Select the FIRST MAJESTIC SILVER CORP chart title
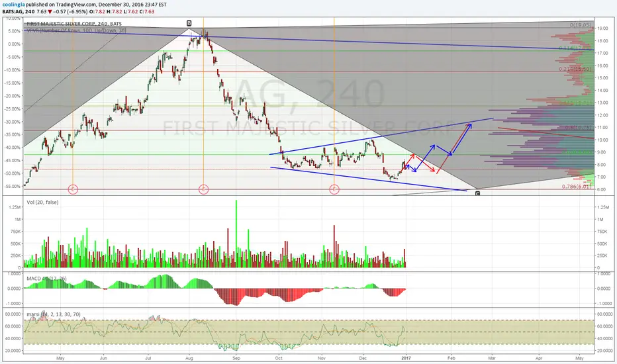The image size is (617, 364). tap(74, 24)
